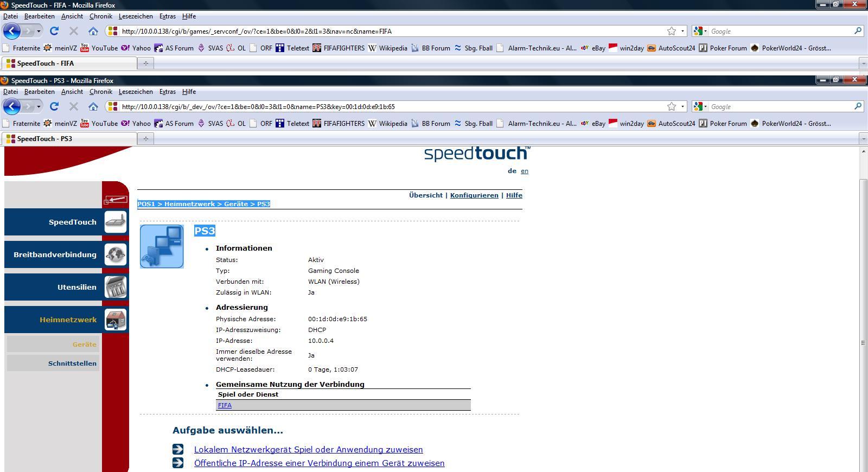Open YouTube bookmark in PS3 window toolbar
868x472 pixels.
(x=99, y=123)
